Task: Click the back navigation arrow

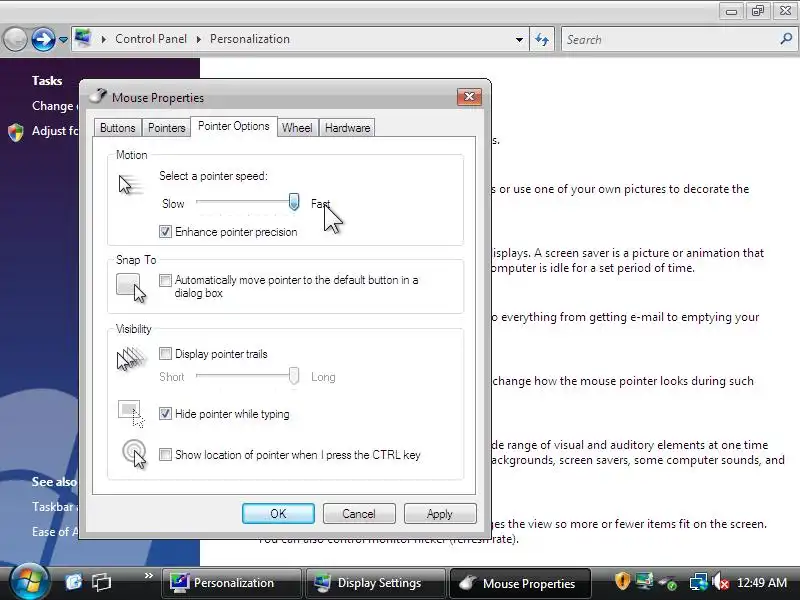Action: (15, 39)
